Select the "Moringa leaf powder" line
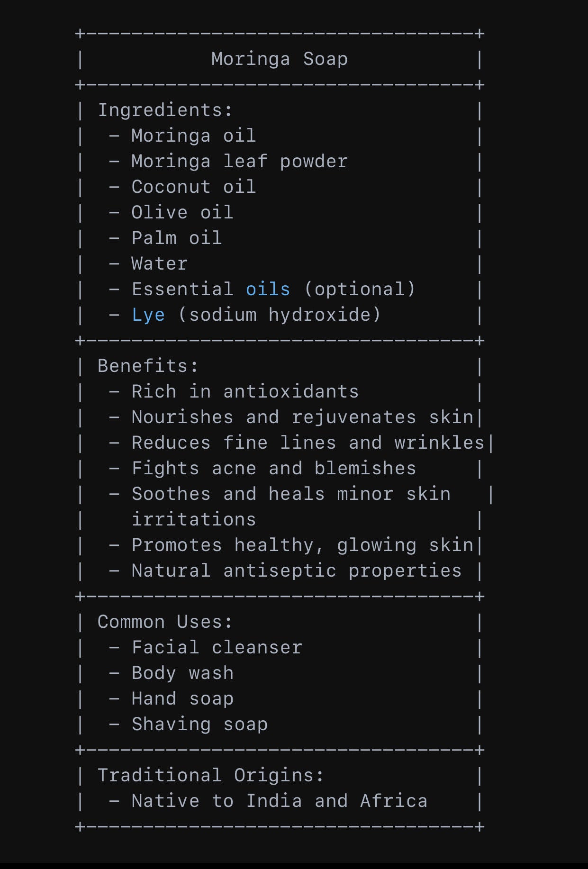The image size is (588, 869). pyautogui.click(x=239, y=162)
